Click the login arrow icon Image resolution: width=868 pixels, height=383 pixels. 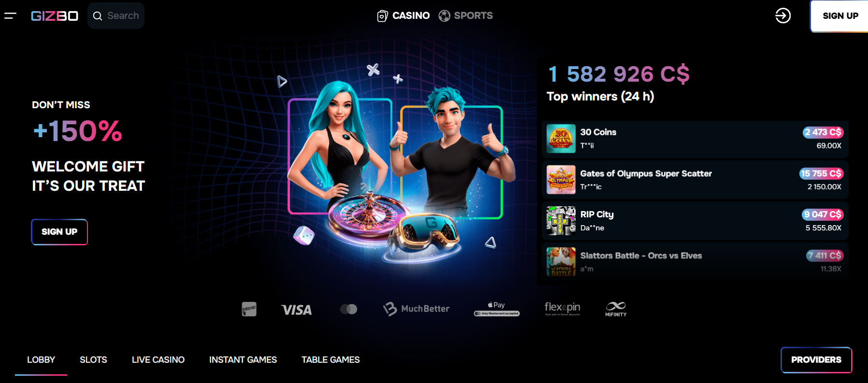click(783, 16)
